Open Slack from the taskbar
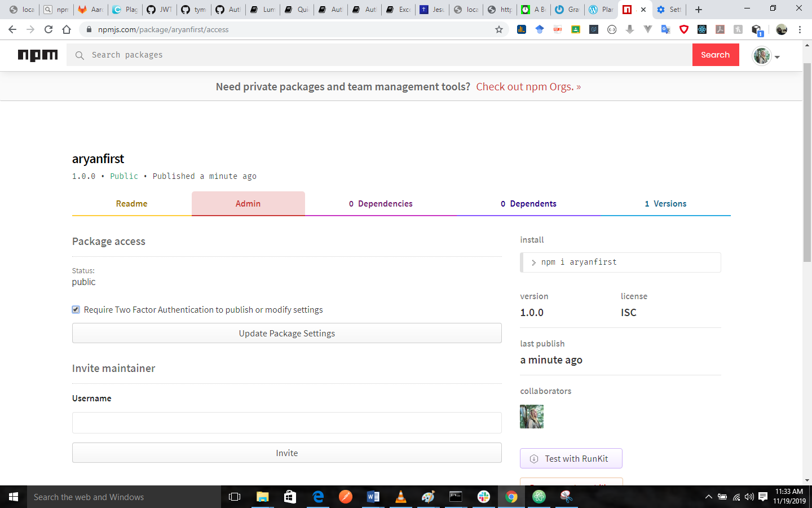812x508 pixels. [484, 497]
